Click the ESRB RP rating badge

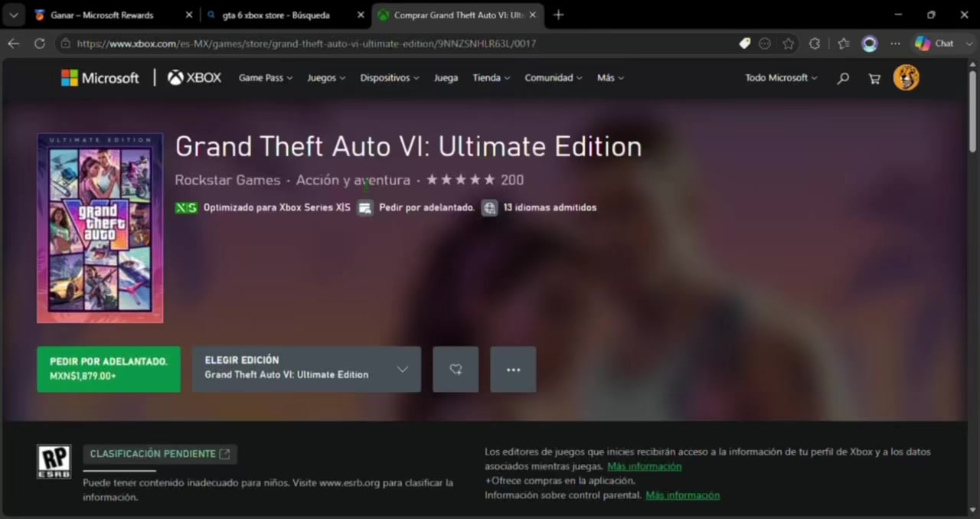54,462
